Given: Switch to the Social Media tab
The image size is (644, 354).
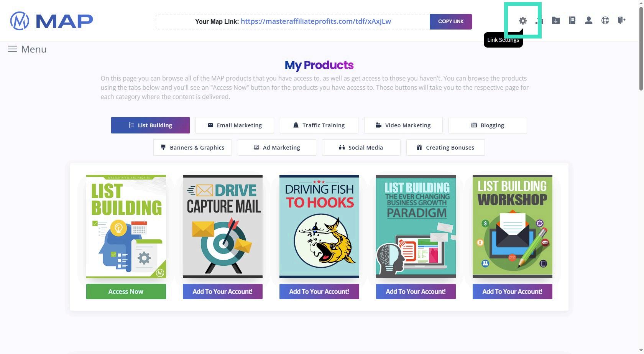Looking at the screenshot, I should tap(361, 147).
